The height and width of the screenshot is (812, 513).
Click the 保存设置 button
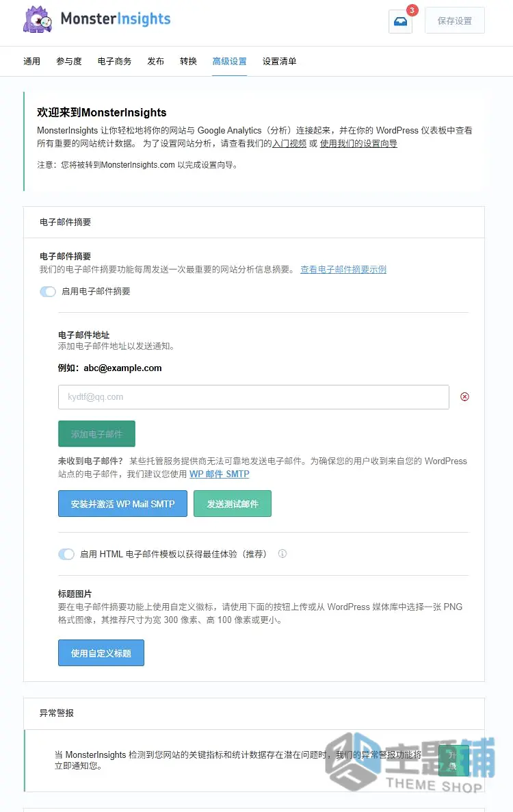pyautogui.click(x=455, y=21)
